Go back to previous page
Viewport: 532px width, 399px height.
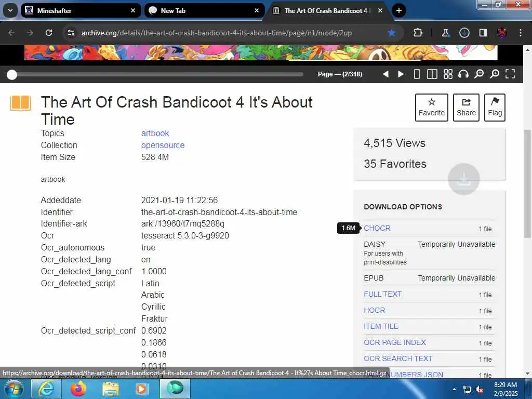click(11, 33)
